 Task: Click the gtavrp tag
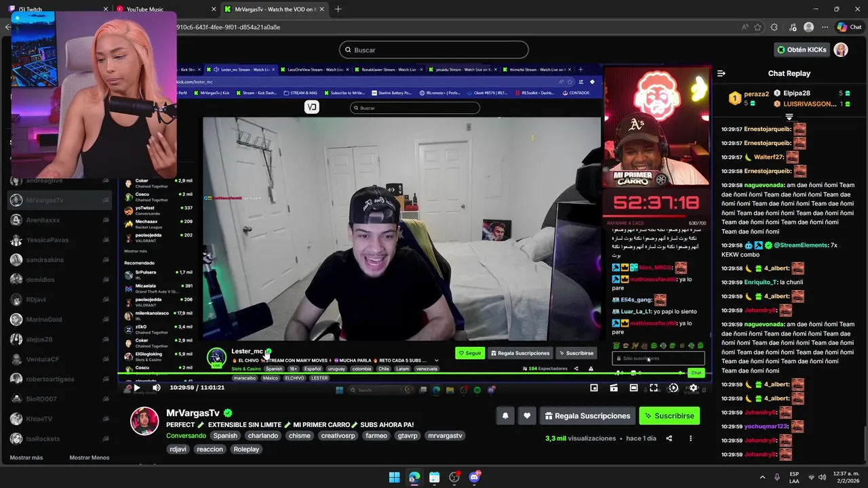pos(408,436)
